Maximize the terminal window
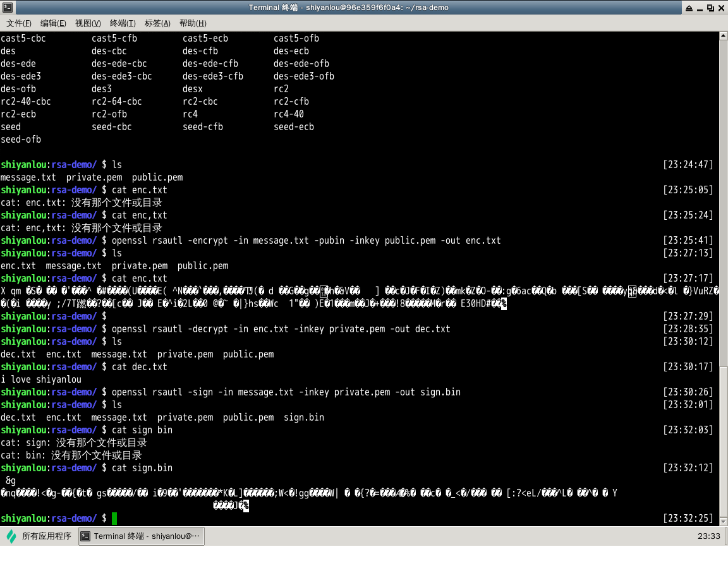This screenshot has height=566, width=728. pyautogui.click(x=710, y=8)
